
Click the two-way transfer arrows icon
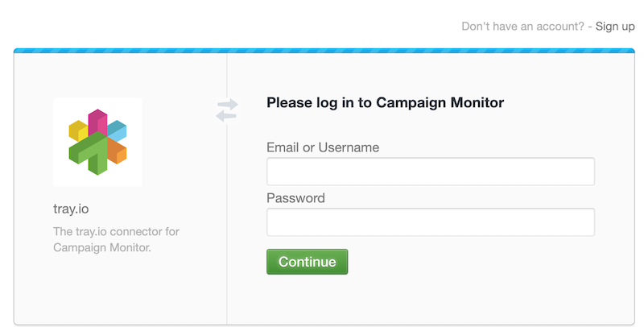(x=227, y=110)
